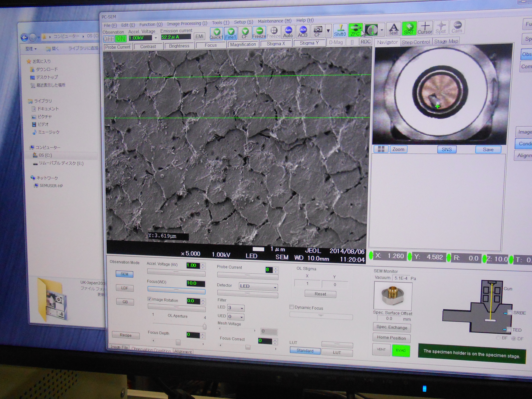Turn observation ON
This screenshot has width=532, height=399.
point(121,39)
